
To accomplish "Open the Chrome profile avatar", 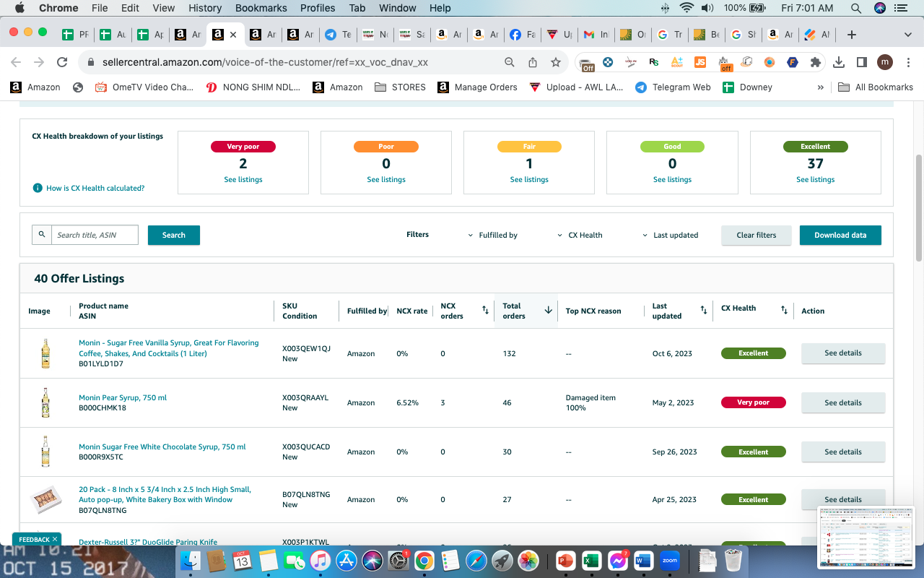I will click(885, 62).
